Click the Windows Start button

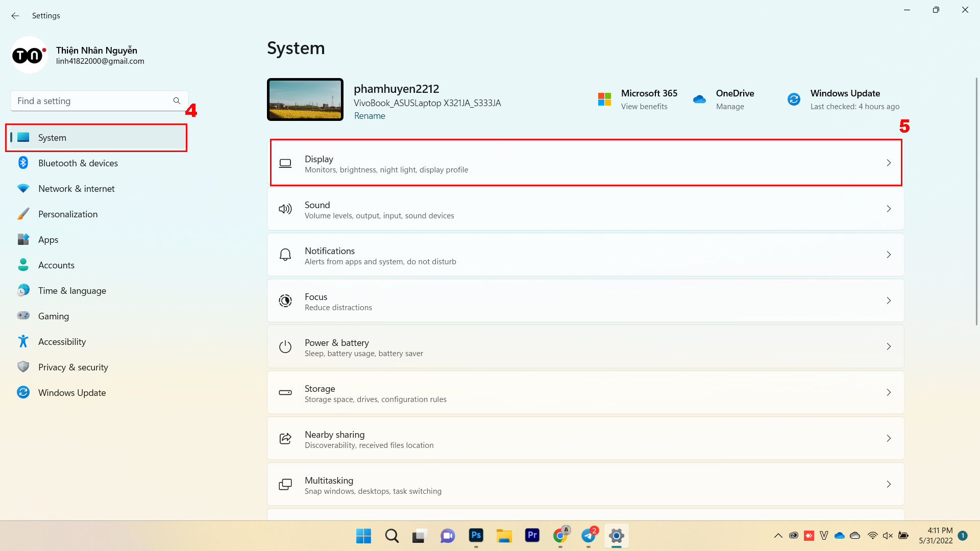[363, 536]
